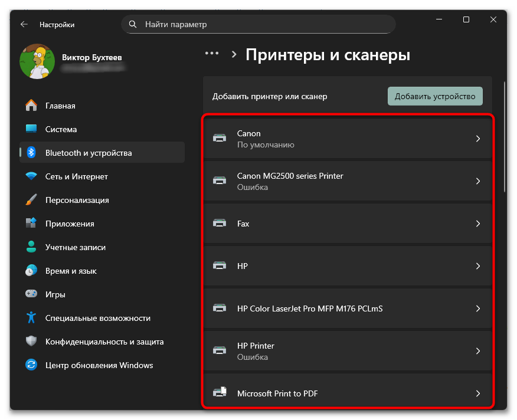Select the home icon next to Главная

click(x=31, y=106)
